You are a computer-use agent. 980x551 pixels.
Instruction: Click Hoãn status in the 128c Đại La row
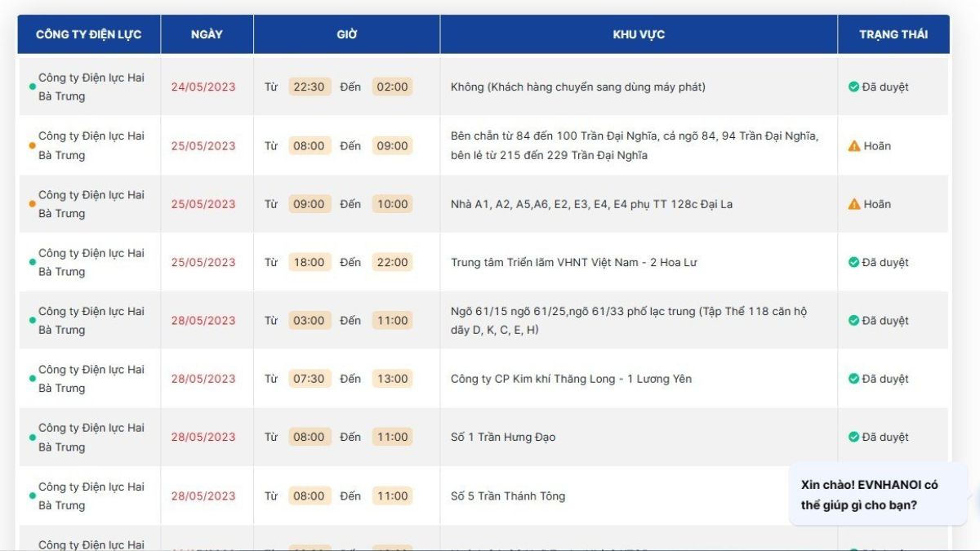tap(877, 204)
